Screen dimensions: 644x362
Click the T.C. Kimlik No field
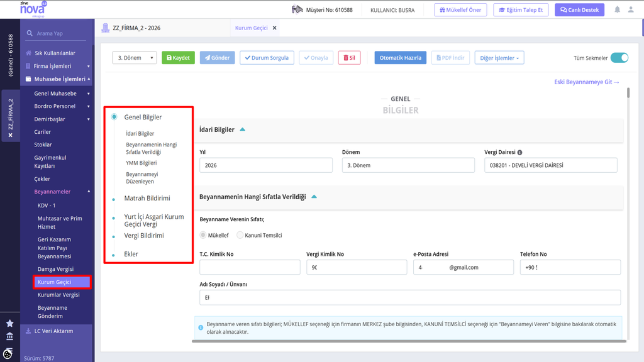coord(250,267)
